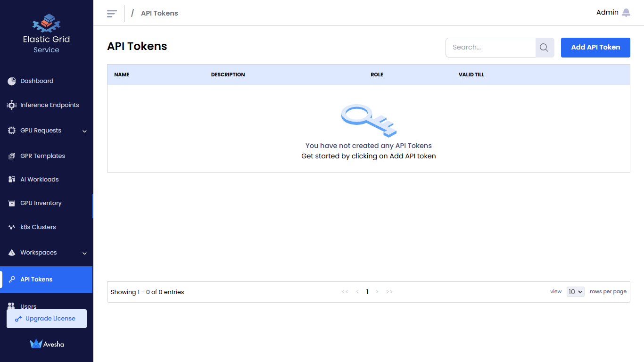Screen dimensions: 644x362
Task: Open the rows per page dropdown
Action: pos(575,292)
